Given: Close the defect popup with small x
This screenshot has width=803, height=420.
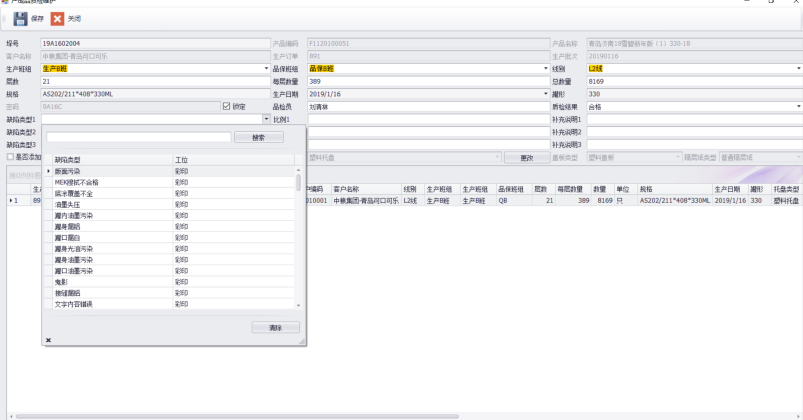Looking at the screenshot, I should pos(48,340).
